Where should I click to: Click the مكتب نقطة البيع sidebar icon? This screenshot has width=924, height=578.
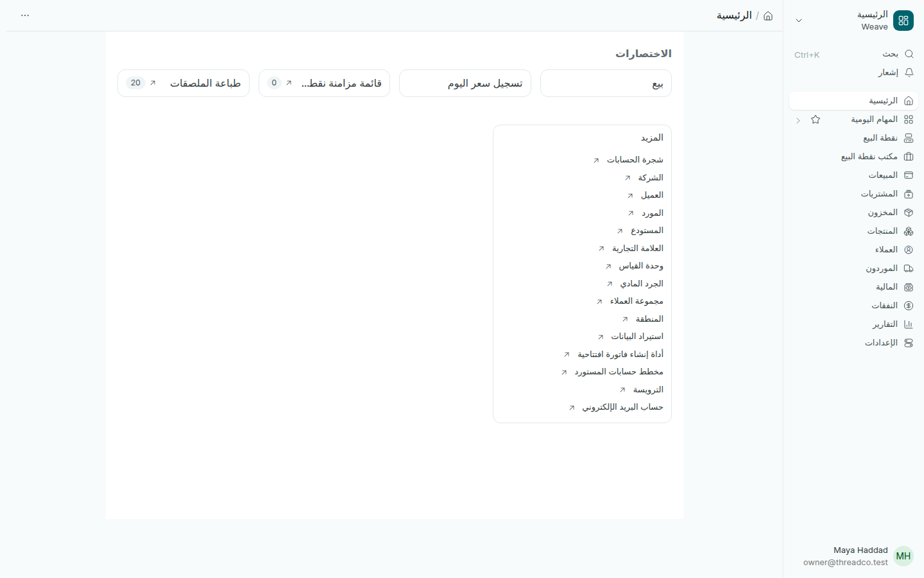point(909,157)
